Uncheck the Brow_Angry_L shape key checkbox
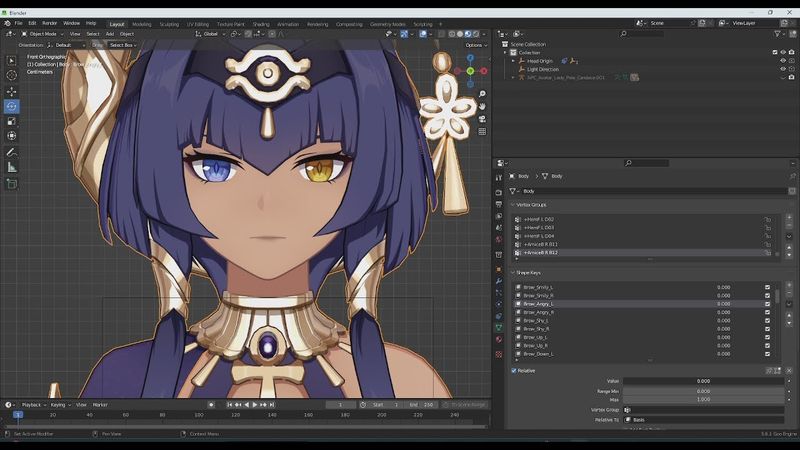Viewport: 800px width, 450px height. coord(767,304)
